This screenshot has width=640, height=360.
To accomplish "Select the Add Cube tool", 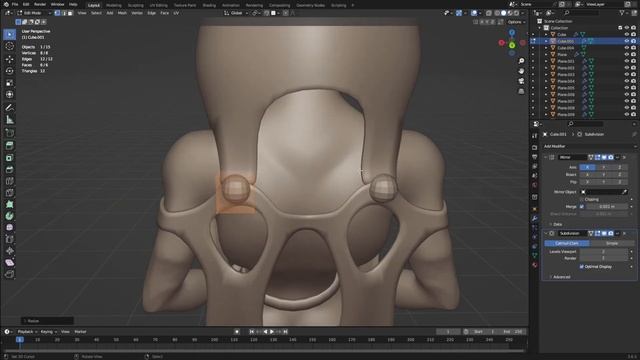I will (9, 133).
